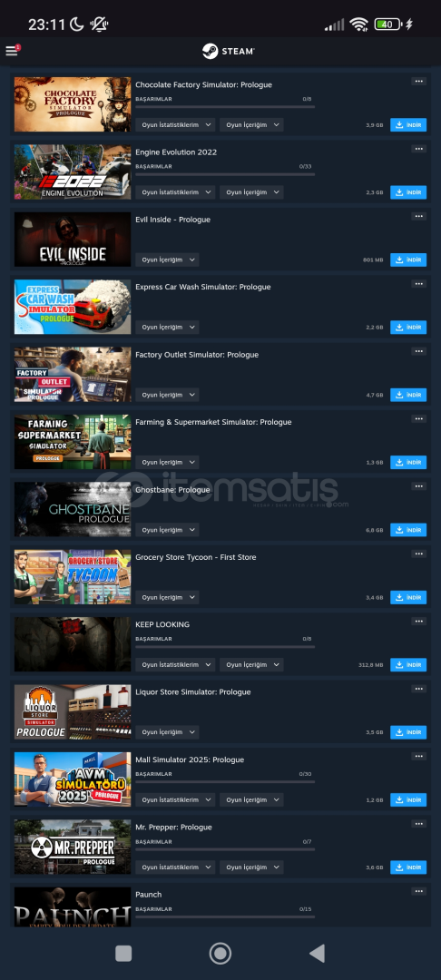Download Mall Simulator 2025 with İNDİR button
The width and height of the screenshot is (441, 980).
pos(408,800)
